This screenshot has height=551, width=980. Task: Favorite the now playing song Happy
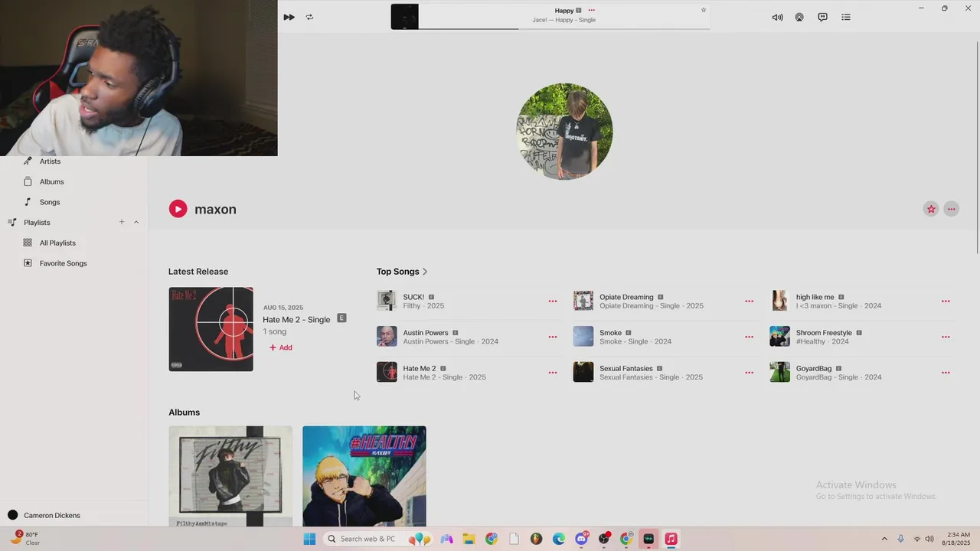tap(704, 10)
